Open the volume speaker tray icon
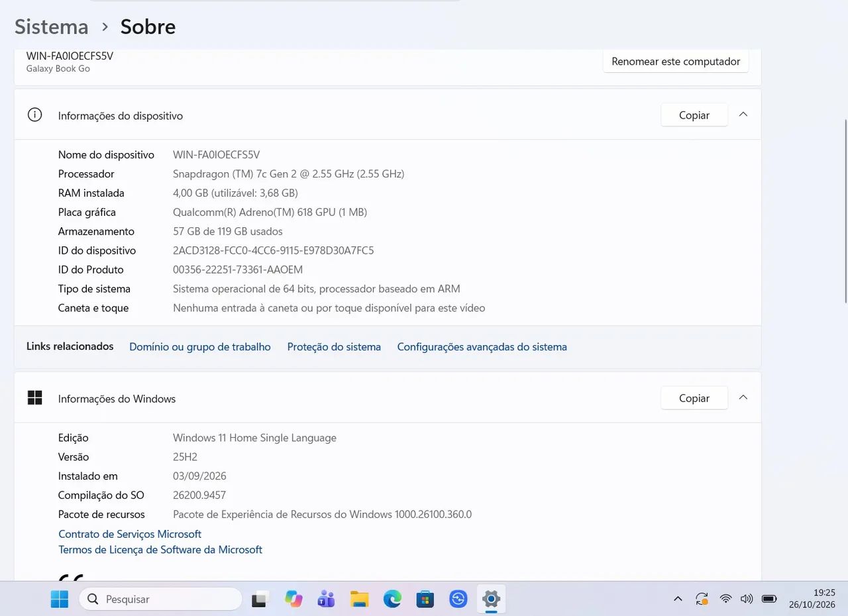 (747, 599)
